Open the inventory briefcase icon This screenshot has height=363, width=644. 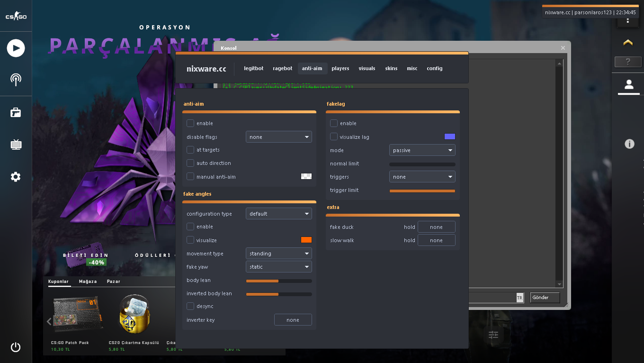tap(16, 112)
